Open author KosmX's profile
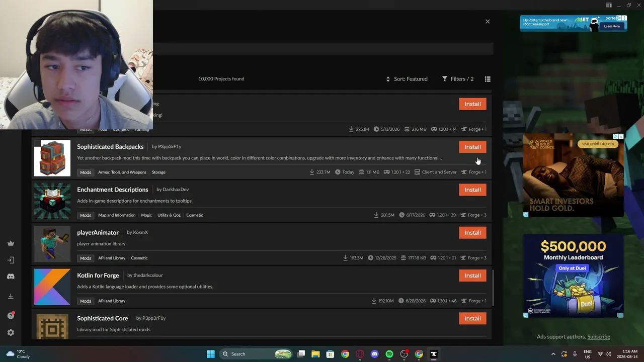644x362 pixels. 140,233
